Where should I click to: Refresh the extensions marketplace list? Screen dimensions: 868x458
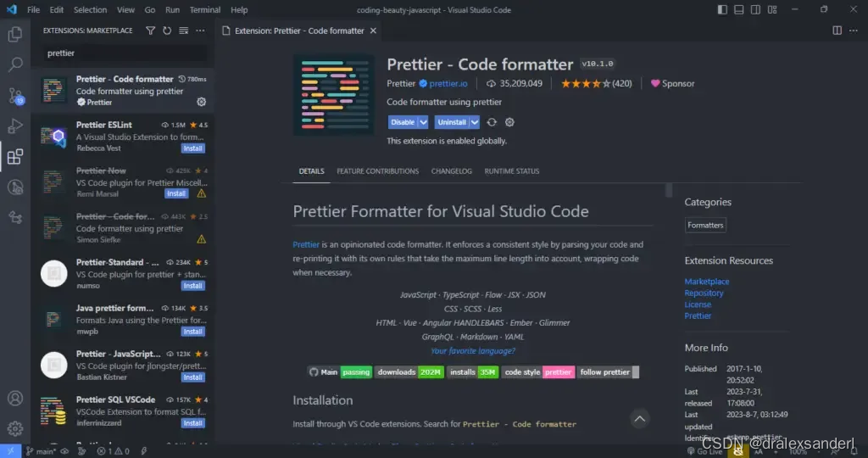point(167,31)
